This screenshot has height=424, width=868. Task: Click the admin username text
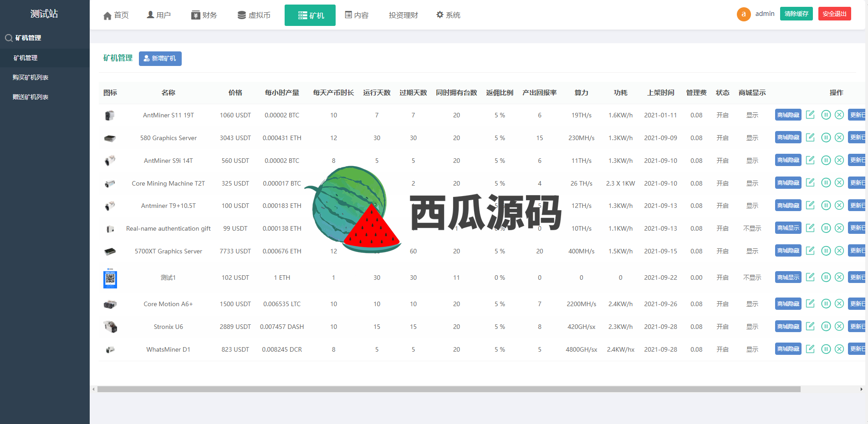coord(765,14)
